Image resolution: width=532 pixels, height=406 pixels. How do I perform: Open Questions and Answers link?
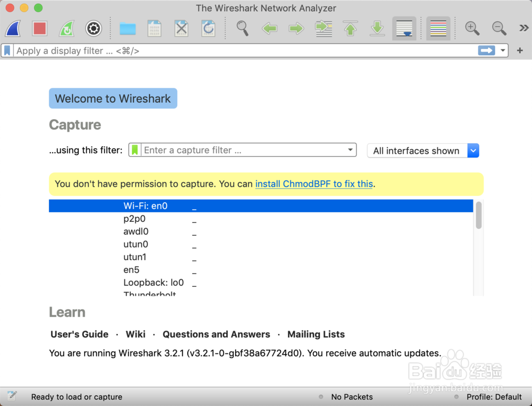pos(217,334)
